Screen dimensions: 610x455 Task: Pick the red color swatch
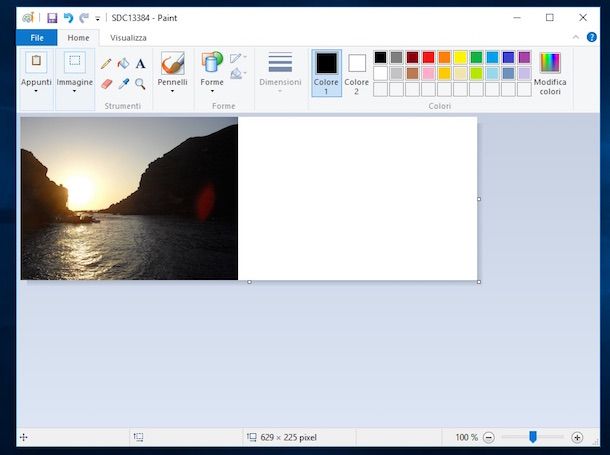coord(428,57)
